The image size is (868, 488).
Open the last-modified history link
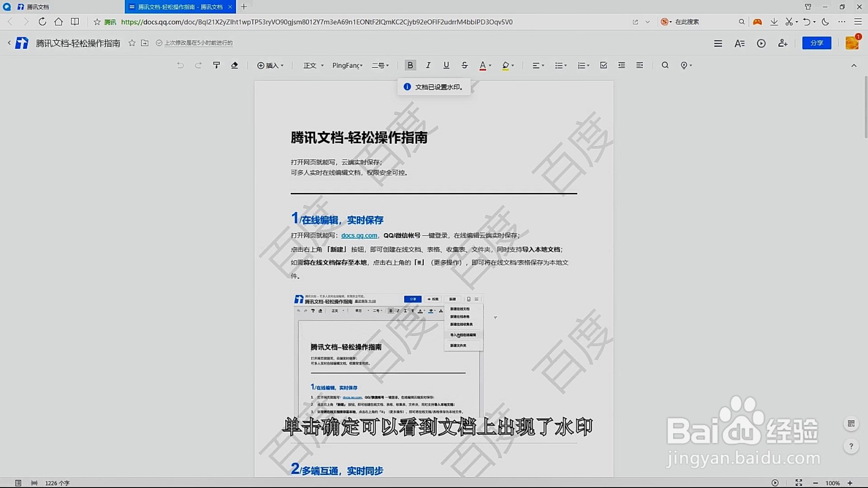(x=199, y=43)
